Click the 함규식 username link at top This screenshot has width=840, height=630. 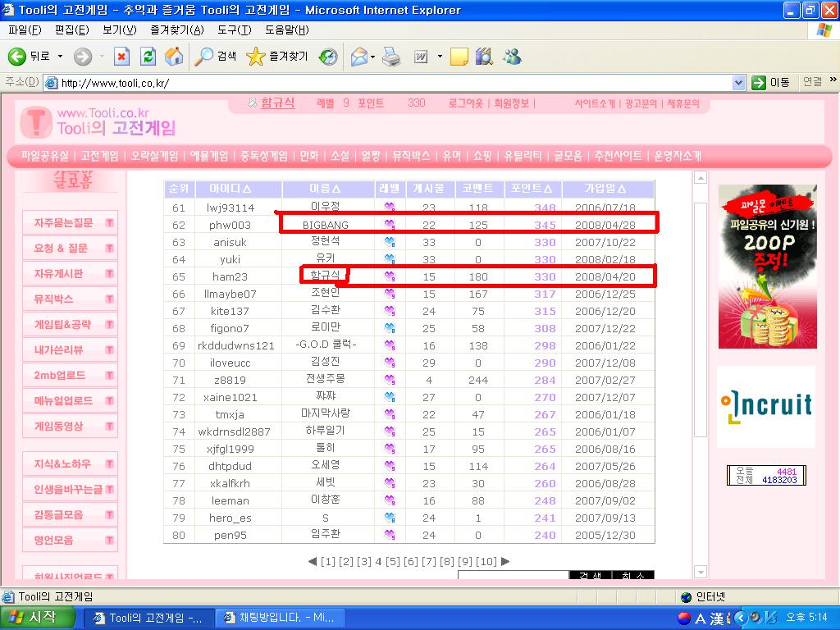pos(277,103)
